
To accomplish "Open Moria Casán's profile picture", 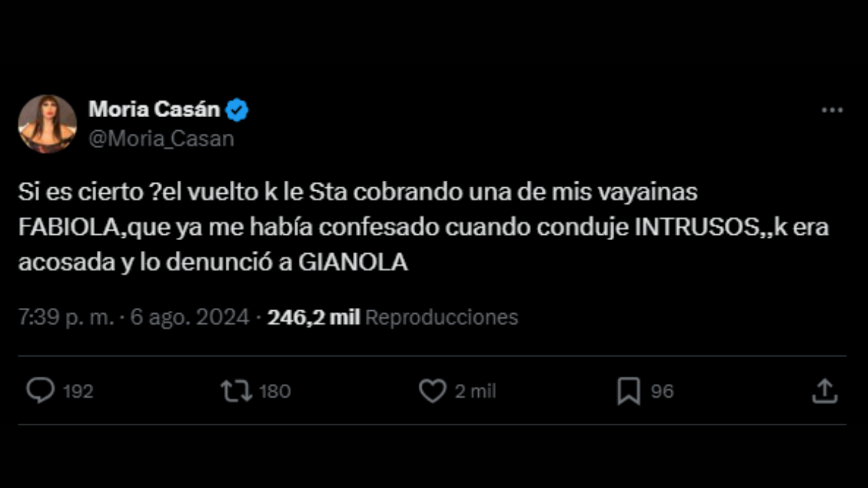I will 48,124.
